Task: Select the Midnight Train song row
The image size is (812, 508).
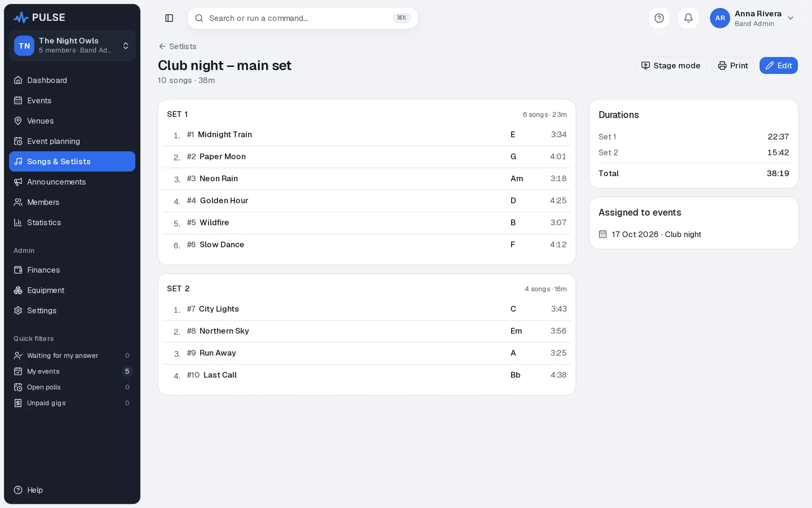Action: click(x=367, y=135)
